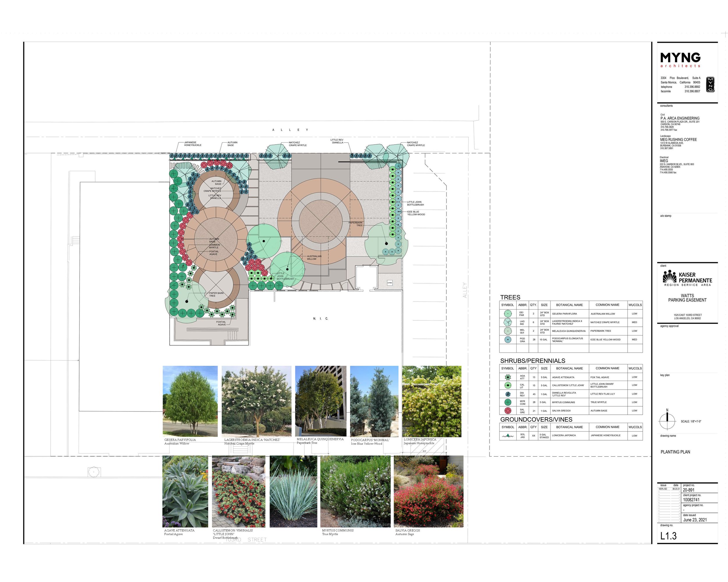Click the MEG RUSHING COFFEE landscape consultant name
Image resolution: width=728 pixels, height=582 pixels.
678,140
